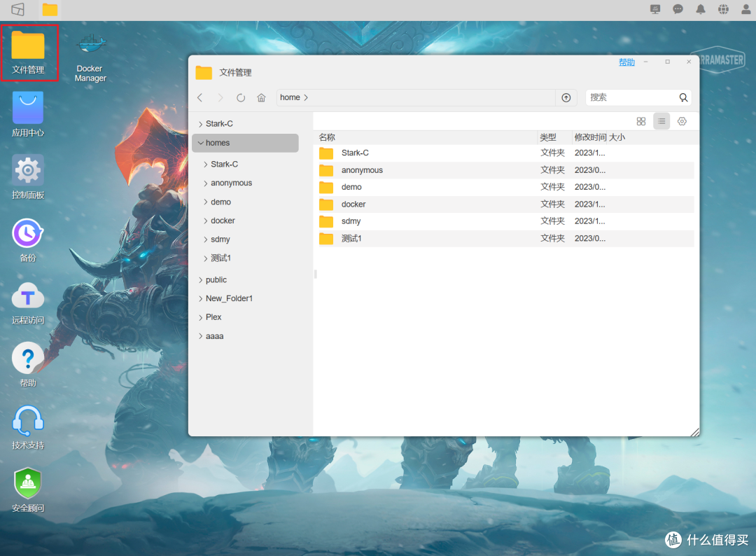Screen dimensions: 756x556
Task: Refresh the file list
Action: [x=241, y=97]
